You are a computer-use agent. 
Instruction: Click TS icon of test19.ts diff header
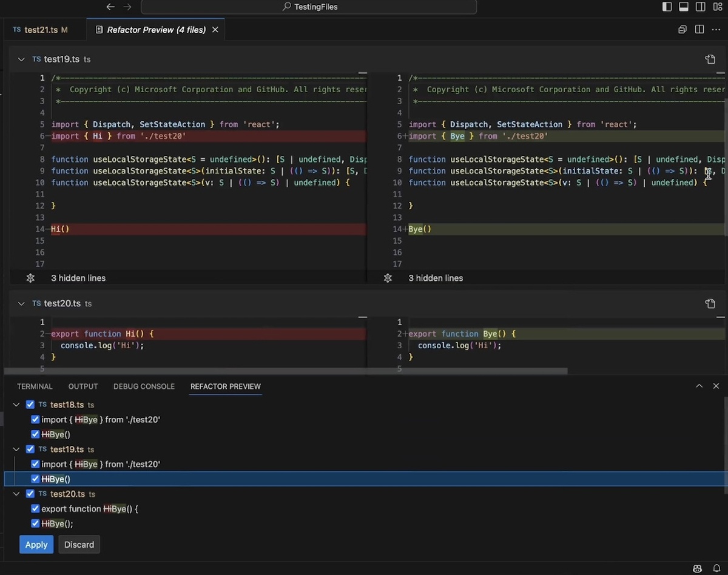[x=36, y=59]
